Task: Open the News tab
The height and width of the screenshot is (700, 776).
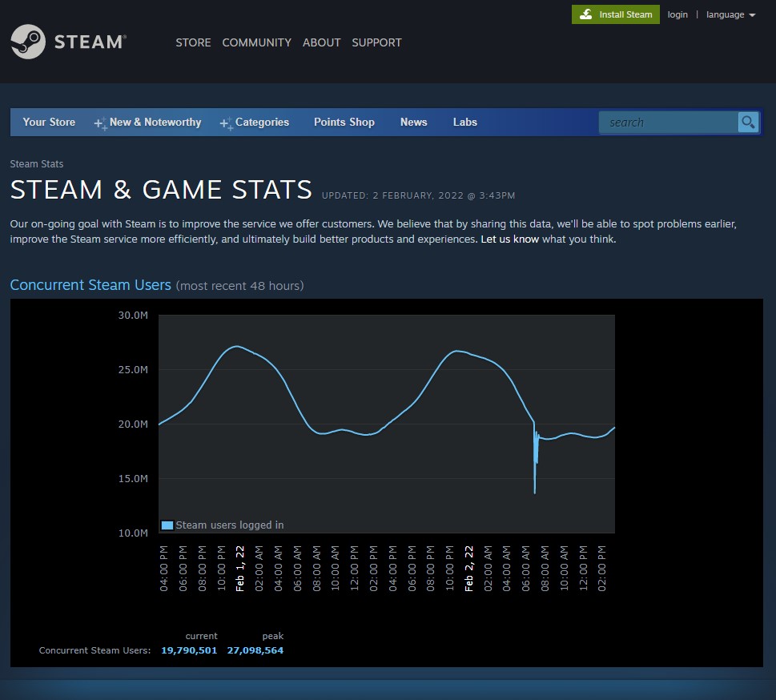Action: 413,122
